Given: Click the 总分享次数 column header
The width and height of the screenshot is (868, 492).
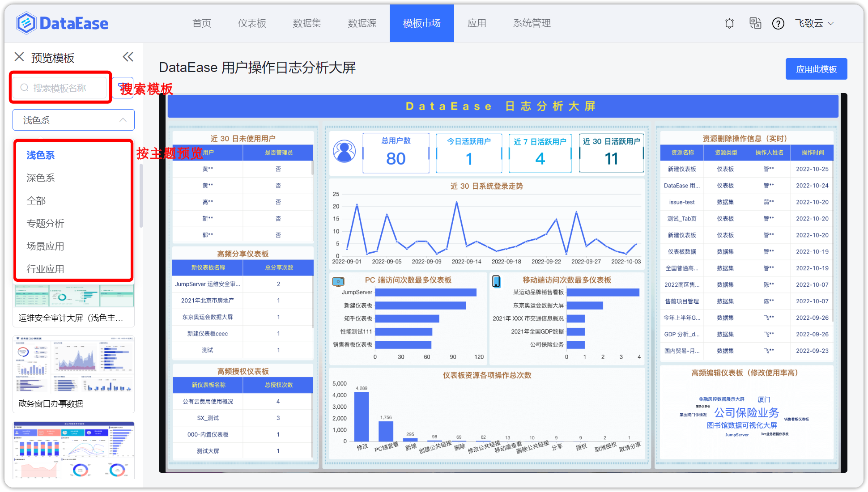Looking at the screenshot, I should point(278,267).
